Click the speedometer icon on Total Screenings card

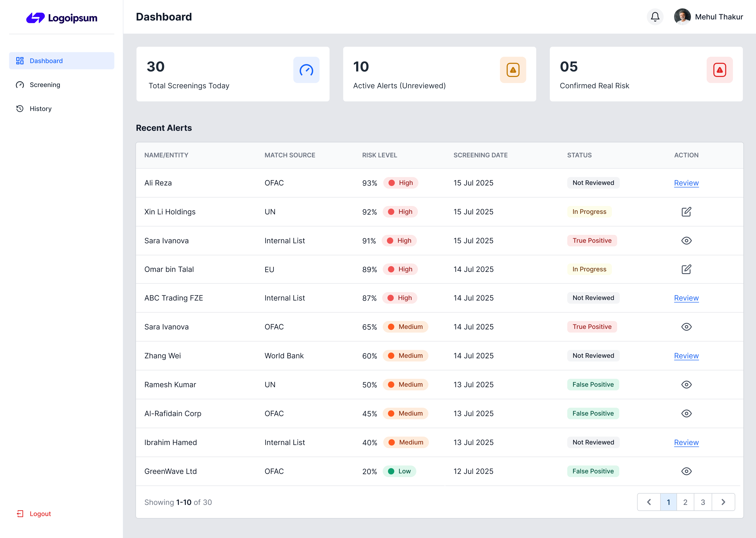click(x=306, y=70)
